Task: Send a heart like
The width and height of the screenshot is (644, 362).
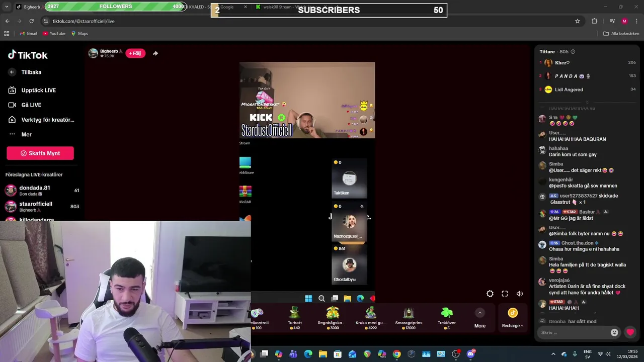Action: tap(630, 332)
